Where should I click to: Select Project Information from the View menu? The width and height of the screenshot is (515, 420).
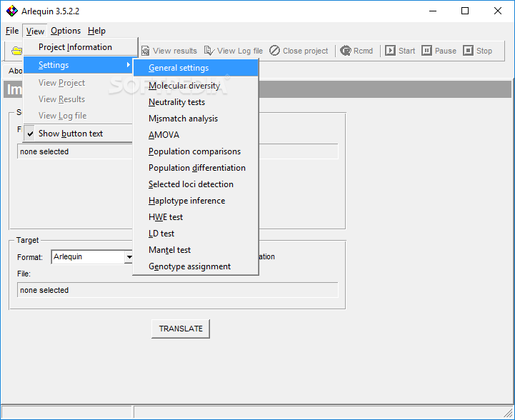pyautogui.click(x=81, y=47)
